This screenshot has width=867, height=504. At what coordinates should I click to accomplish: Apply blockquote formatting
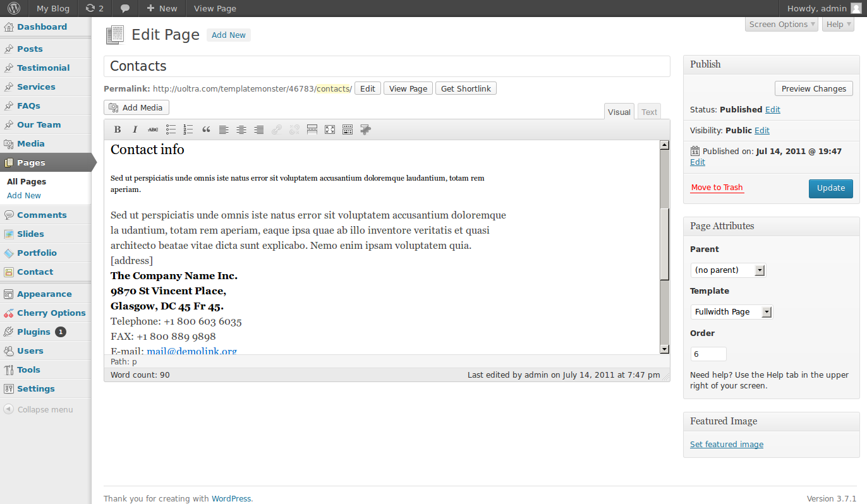pyautogui.click(x=206, y=129)
